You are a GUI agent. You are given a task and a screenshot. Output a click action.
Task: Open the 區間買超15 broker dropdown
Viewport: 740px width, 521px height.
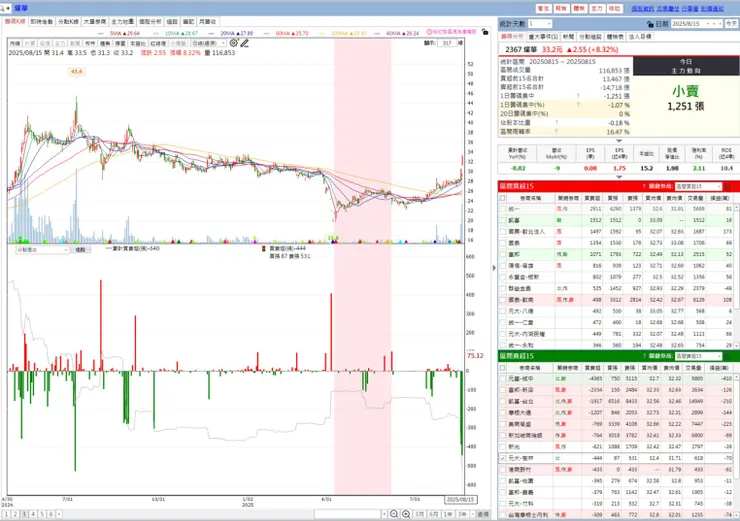coord(698,186)
